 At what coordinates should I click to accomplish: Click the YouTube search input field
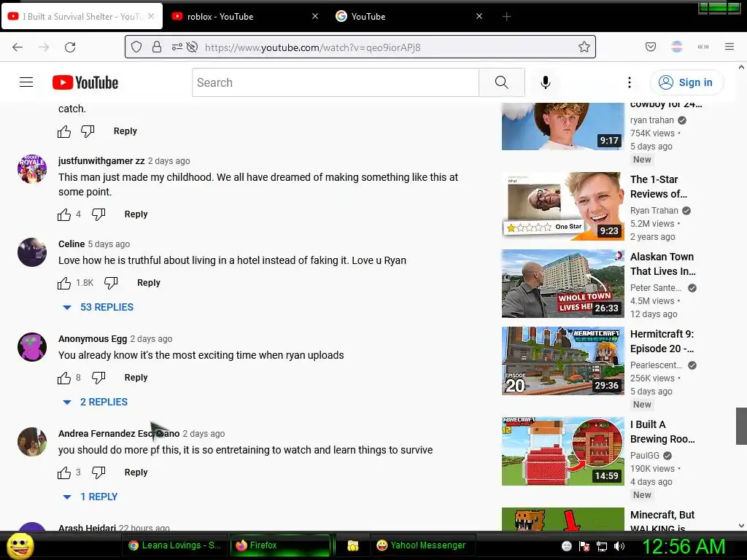pyautogui.click(x=336, y=82)
